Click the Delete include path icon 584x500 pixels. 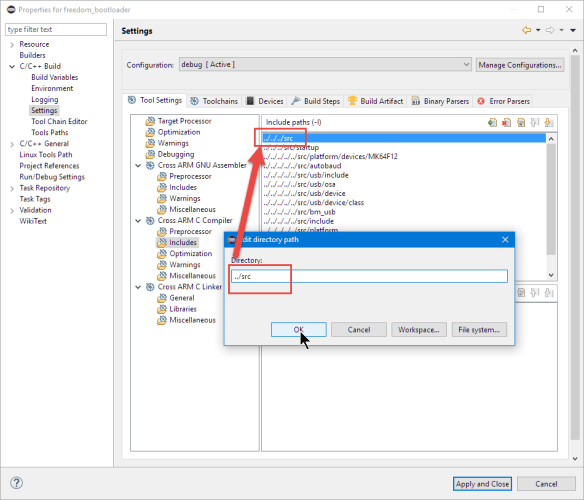pyautogui.click(x=506, y=122)
